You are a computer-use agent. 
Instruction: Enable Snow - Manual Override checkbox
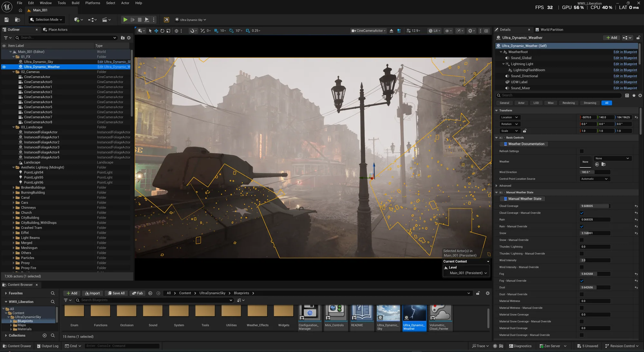(582, 240)
